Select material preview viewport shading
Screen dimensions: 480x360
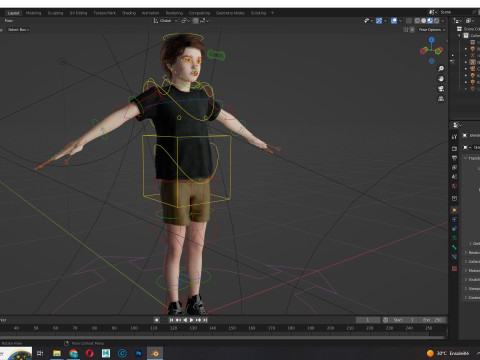pos(430,21)
